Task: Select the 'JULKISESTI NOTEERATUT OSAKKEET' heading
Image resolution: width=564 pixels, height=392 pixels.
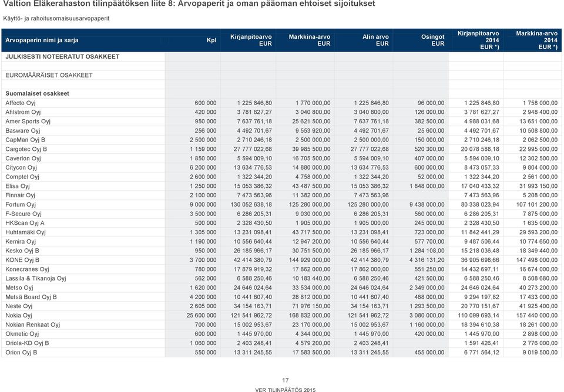Action: click(62, 57)
